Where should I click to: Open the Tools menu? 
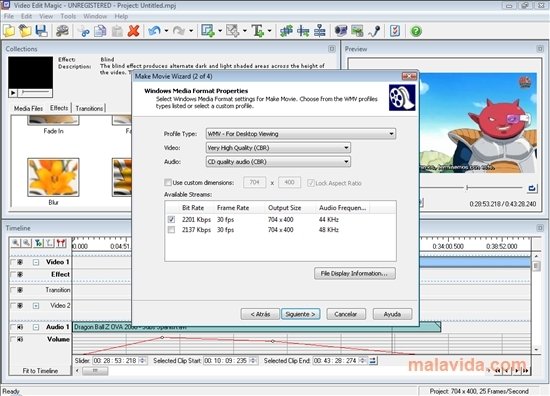point(68,16)
